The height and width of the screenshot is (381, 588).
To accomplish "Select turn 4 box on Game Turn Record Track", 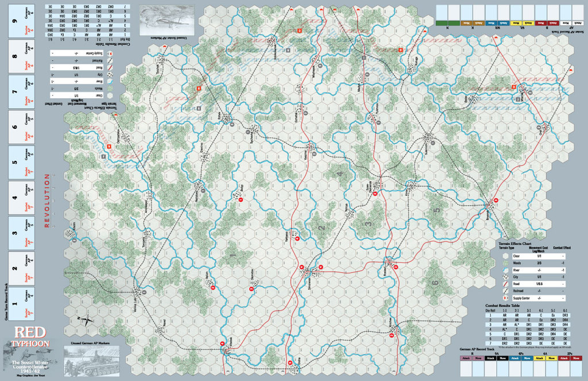I will point(22,198).
